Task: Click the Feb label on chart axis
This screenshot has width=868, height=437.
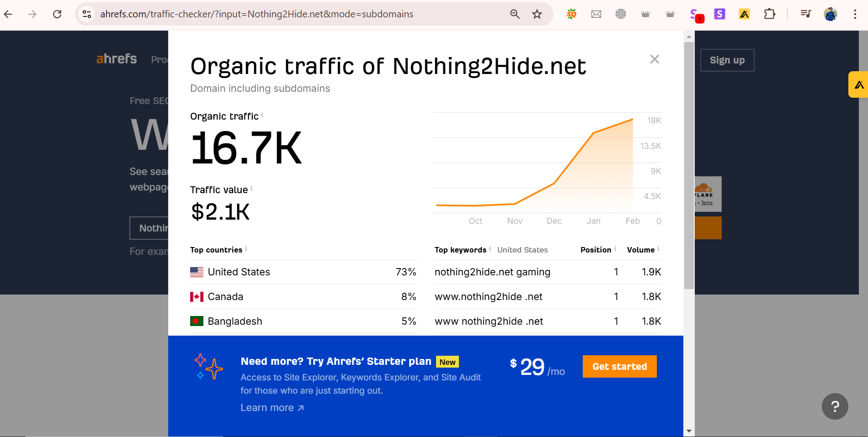Action: 633,221
